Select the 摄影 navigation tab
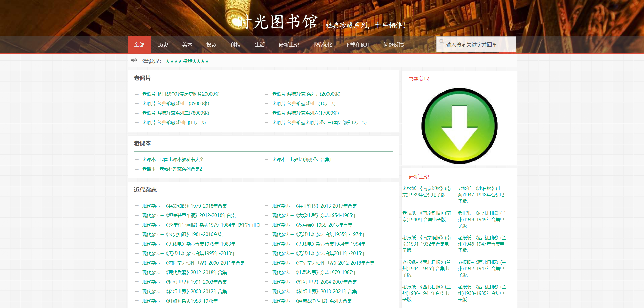644x308 pixels. (x=211, y=44)
